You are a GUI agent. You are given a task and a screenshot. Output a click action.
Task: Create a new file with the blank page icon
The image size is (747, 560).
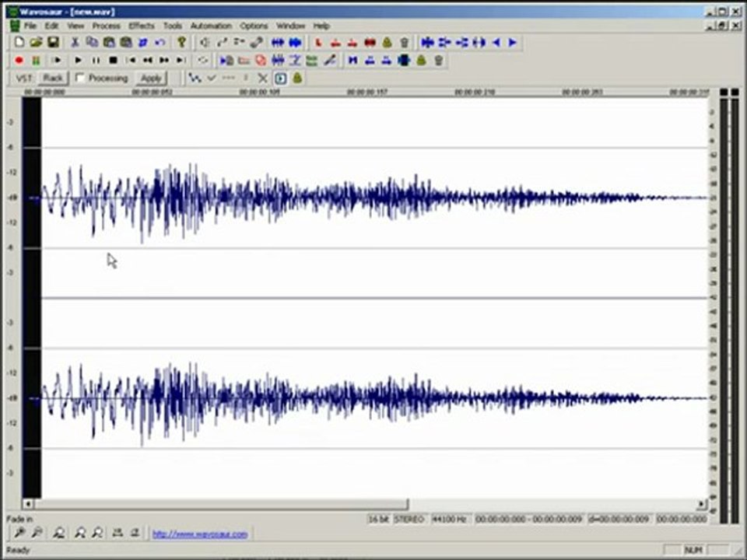click(19, 42)
